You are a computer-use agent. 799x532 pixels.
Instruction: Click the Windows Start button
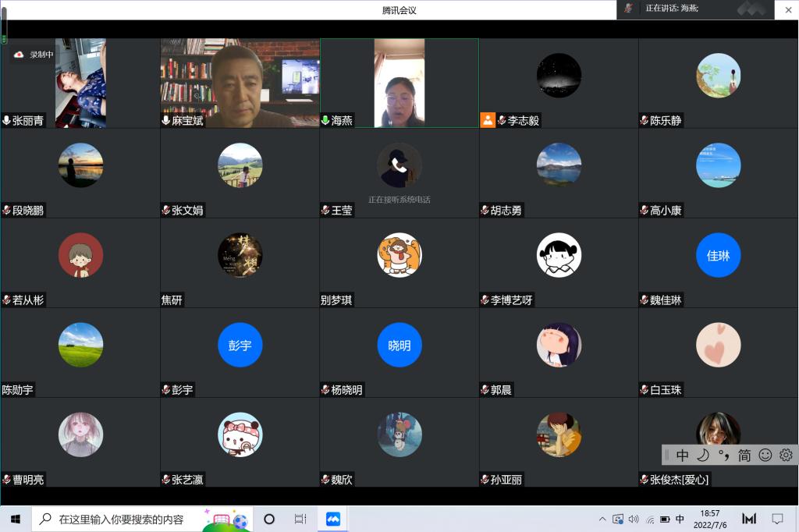(x=15, y=519)
